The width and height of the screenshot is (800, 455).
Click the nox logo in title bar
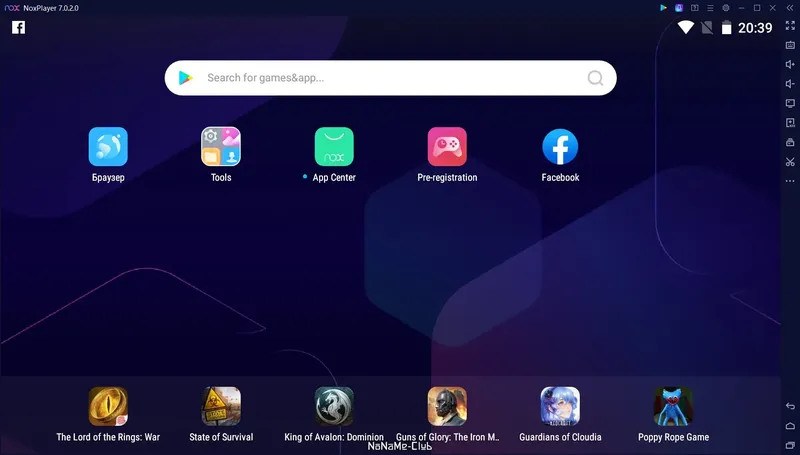12,8
